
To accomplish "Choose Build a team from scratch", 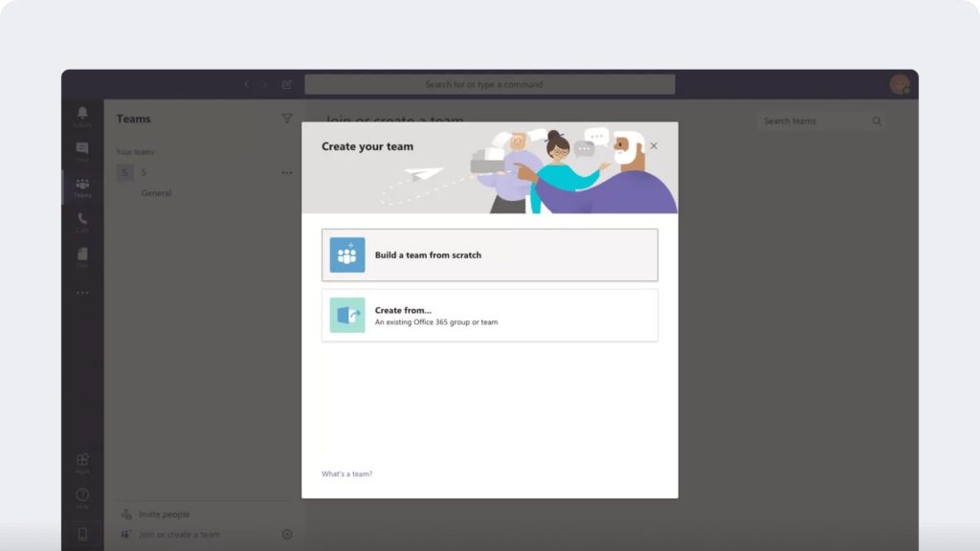I will pos(489,255).
